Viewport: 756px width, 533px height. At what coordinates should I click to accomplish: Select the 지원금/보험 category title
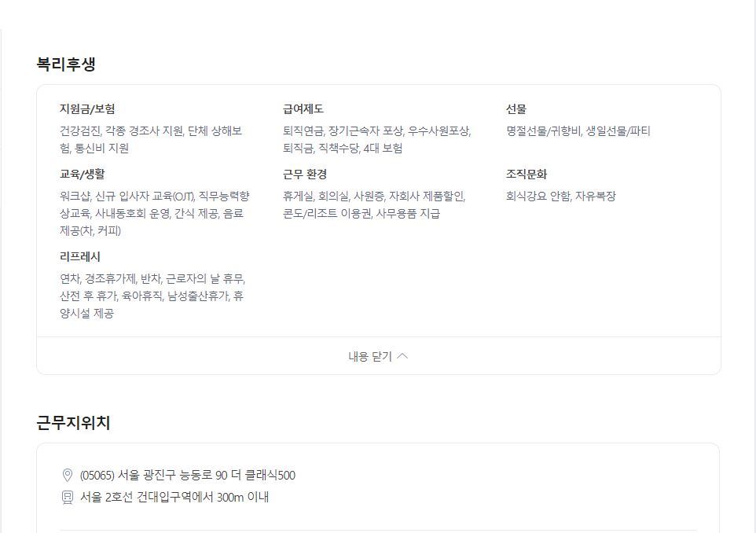coord(87,109)
